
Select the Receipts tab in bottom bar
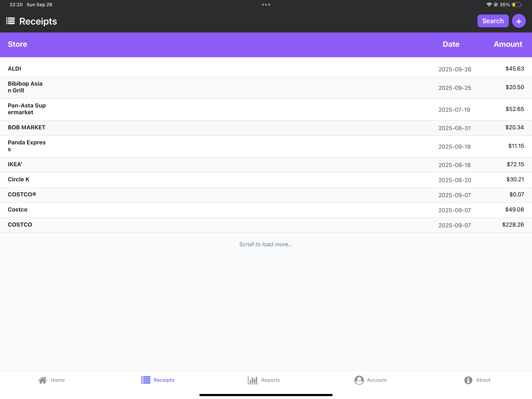click(158, 380)
